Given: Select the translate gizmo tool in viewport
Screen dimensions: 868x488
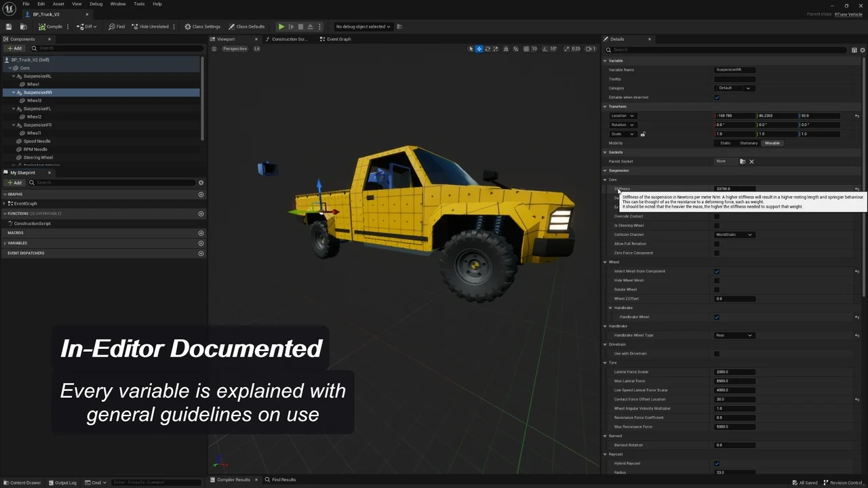Looking at the screenshot, I should (x=479, y=49).
